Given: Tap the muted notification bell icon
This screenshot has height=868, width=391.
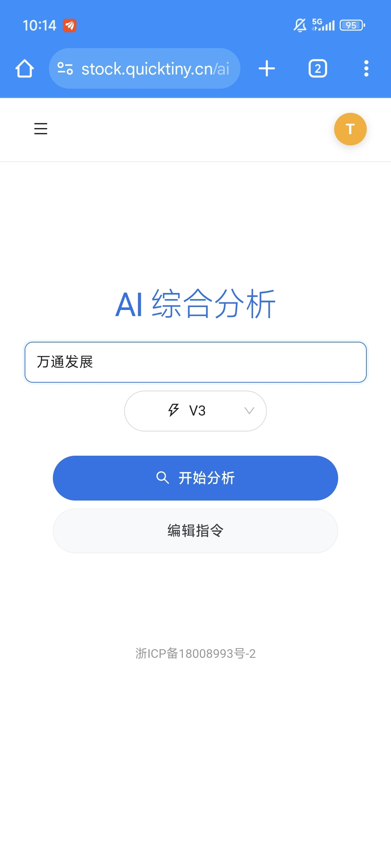Looking at the screenshot, I should 300,25.
